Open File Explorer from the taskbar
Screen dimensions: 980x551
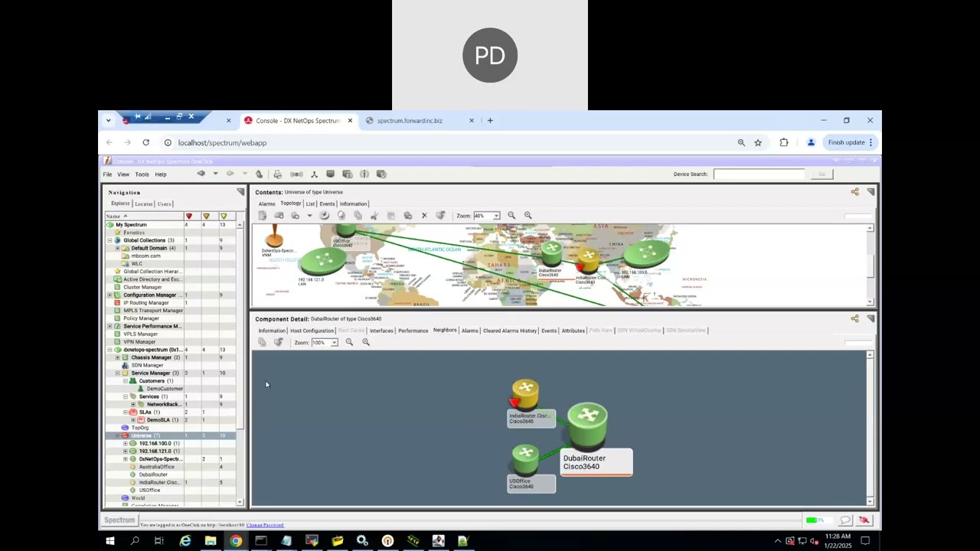(x=211, y=541)
